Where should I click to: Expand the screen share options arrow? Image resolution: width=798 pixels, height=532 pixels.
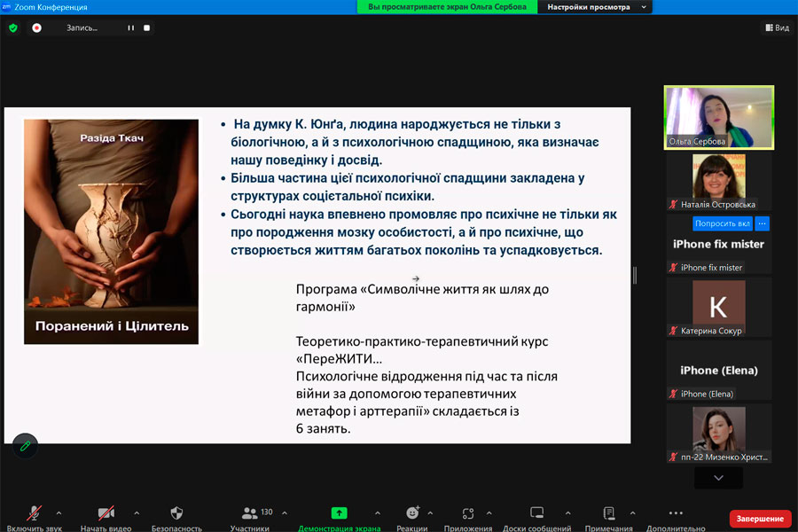pyautogui.click(x=377, y=513)
